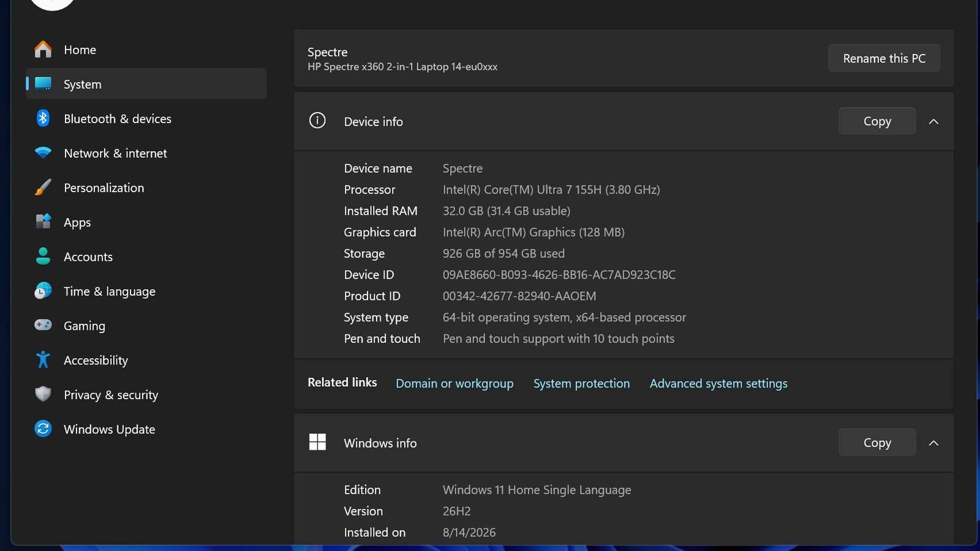980x551 pixels.
Task: Click the Device ID value 09AE8660-B093-4626-BB16-AC7AD923C18C
Action: (x=559, y=275)
